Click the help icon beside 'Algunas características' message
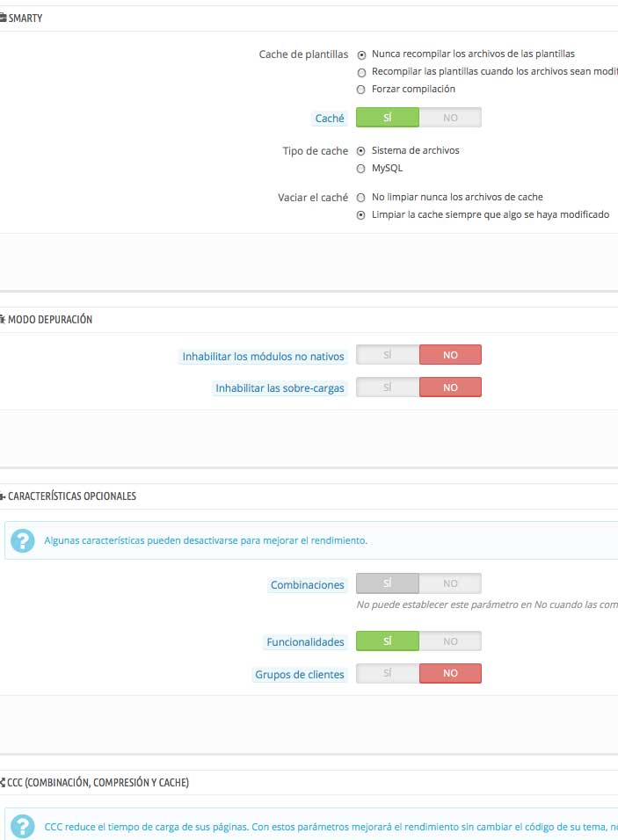Viewport: 618px width, 840px height. coord(23,540)
